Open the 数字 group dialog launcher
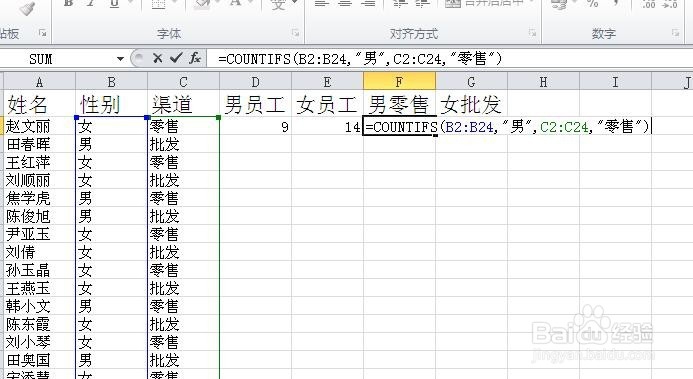The height and width of the screenshot is (379, 693). click(x=675, y=33)
